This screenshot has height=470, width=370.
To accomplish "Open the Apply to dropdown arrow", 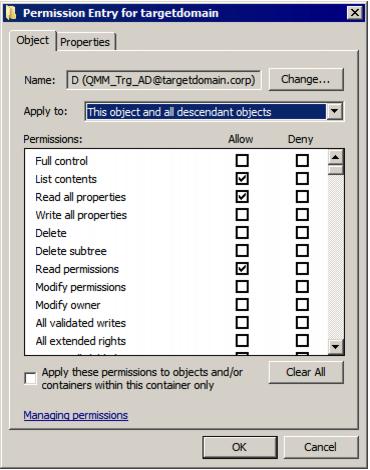I will (x=334, y=111).
